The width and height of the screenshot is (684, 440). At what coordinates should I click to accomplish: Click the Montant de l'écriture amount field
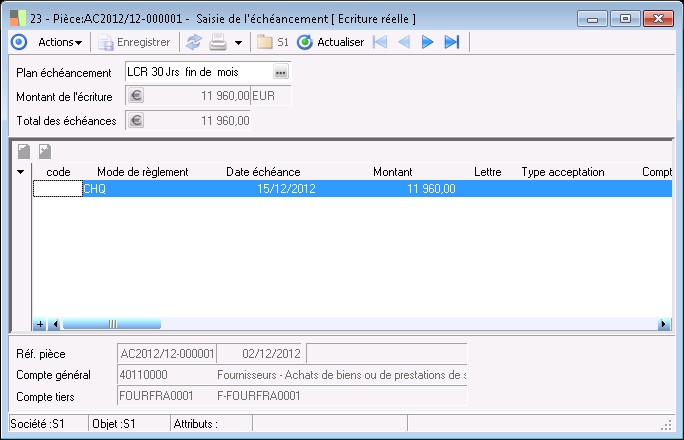[x=198, y=96]
